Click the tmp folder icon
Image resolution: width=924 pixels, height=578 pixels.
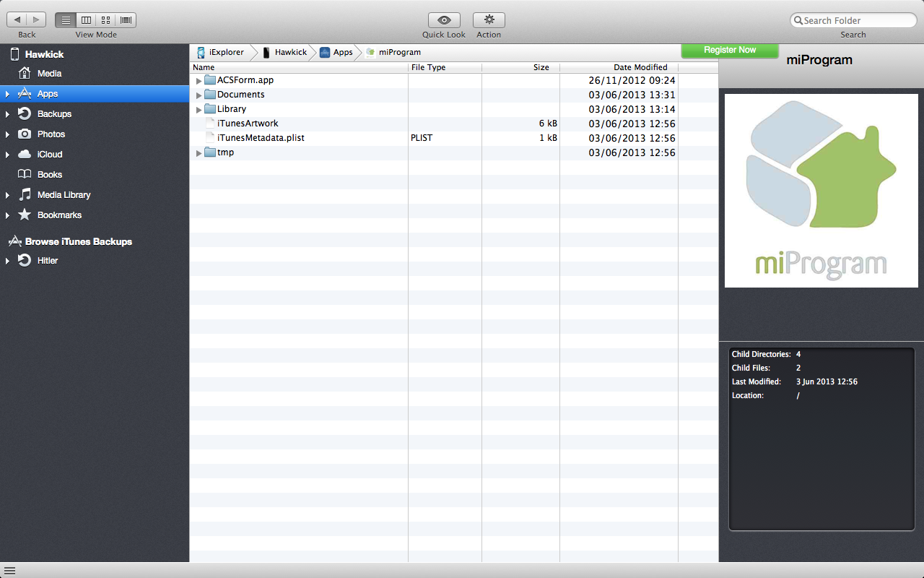pos(210,152)
